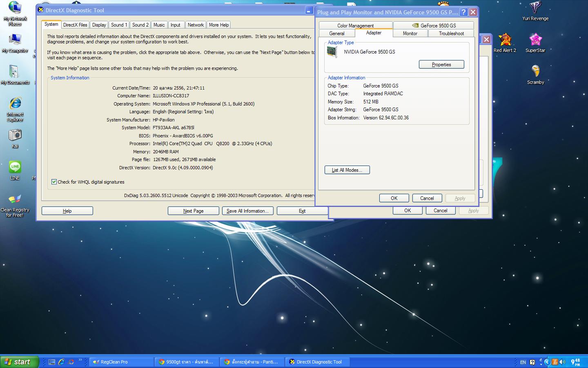Open the GeForce 9500 GS tab
This screenshot has width=588, height=368.
coord(434,25)
